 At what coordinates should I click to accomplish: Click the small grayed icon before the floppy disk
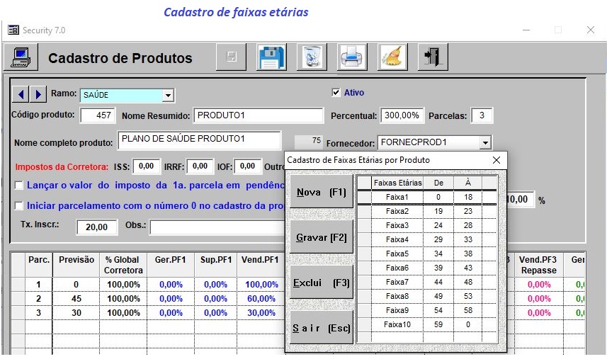coord(231,57)
